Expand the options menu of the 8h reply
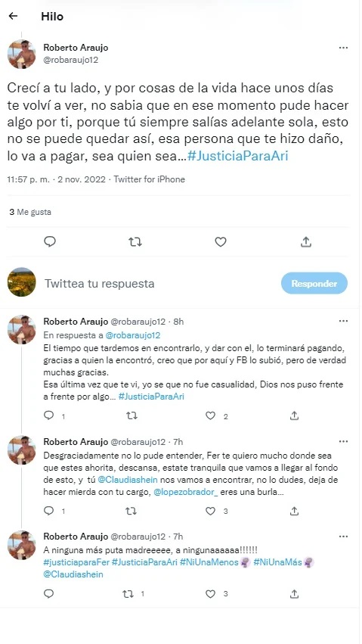This screenshot has height=644, width=362. tap(343, 321)
